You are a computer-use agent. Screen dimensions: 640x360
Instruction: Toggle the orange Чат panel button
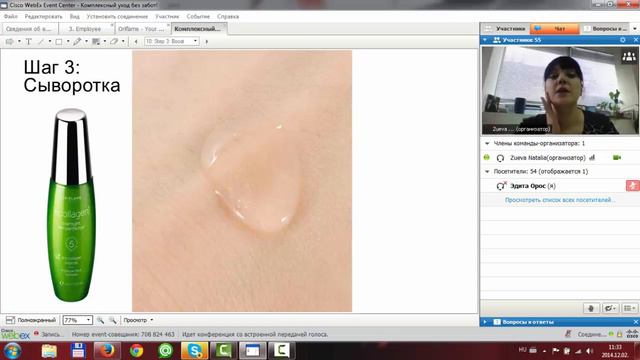tap(554, 29)
